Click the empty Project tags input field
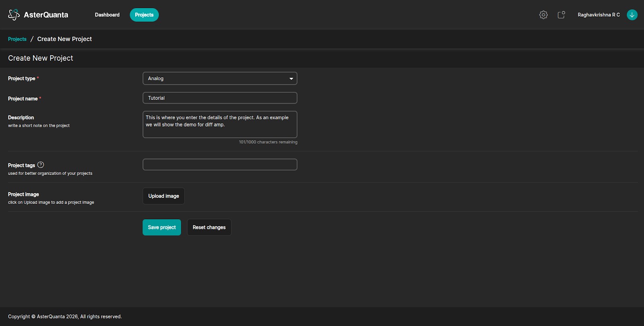 click(220, 164)
